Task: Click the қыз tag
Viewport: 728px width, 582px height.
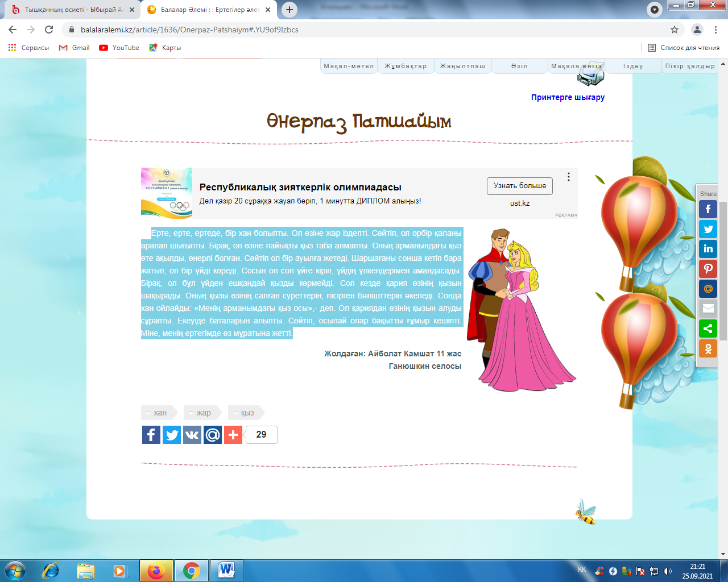Action: tap(246, 413)
